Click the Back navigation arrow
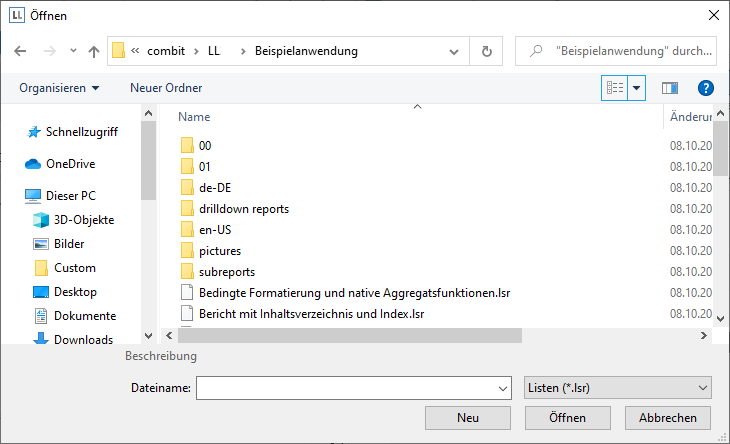The width and height of the screenshot is (730, 444). tap(20, 51)
